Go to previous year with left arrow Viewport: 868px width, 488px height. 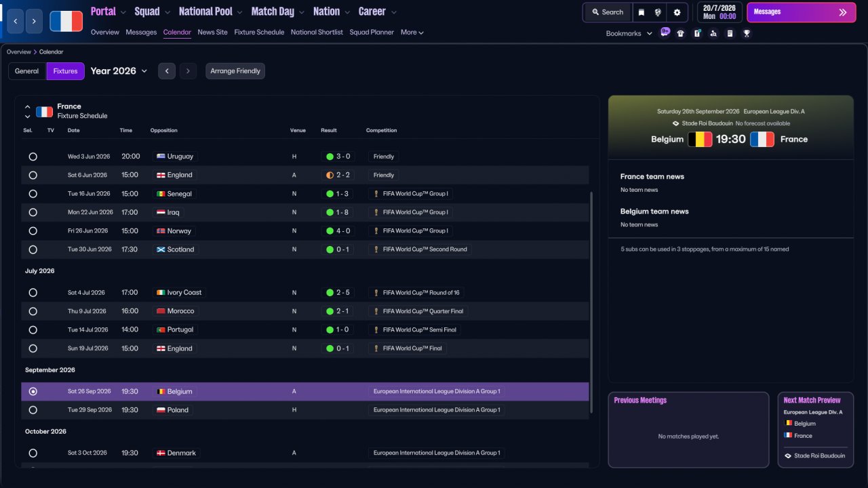point(167,71)
